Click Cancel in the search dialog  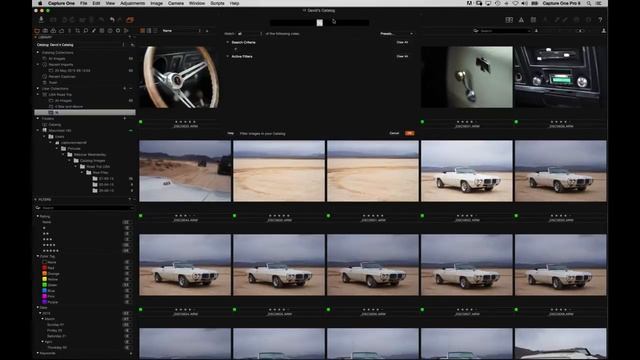click(394, 133)
